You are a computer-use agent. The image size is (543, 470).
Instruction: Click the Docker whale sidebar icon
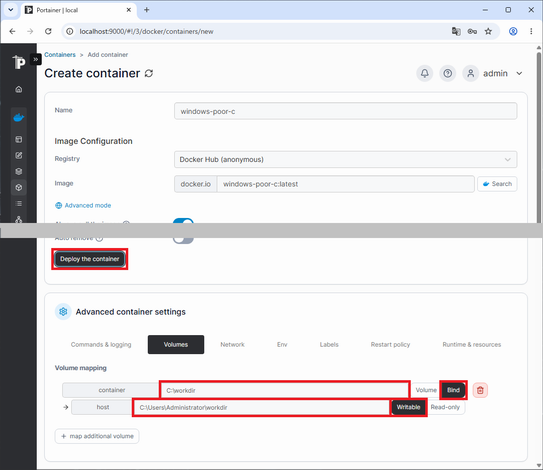19,118
